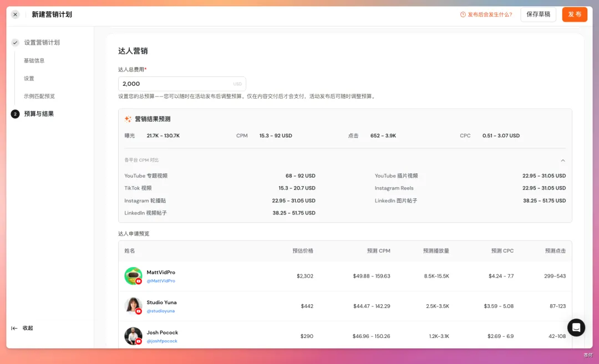Close the new marketing plan dialog
Viewport: 599px width, 364px height.
pyautogui.click(x=16, y=14)
